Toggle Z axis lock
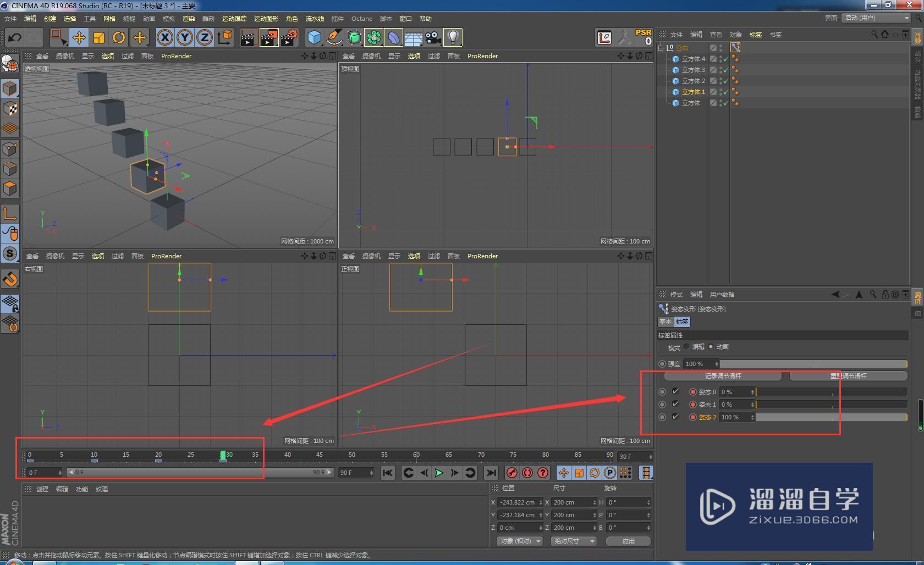Screen dimensions: 924x565 click(x=205, y=37)
